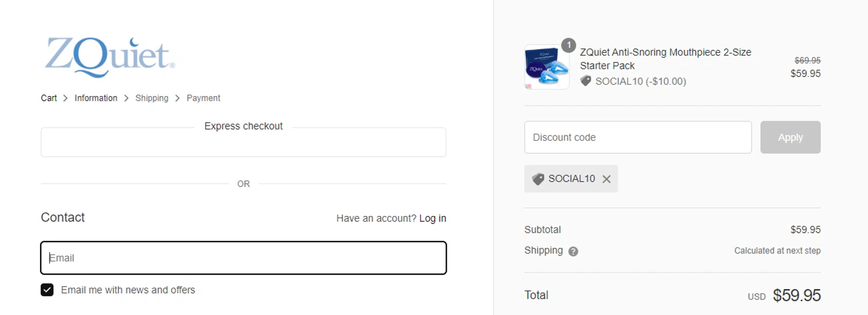Click the ZQuiet logo
The width and height of the screenshot is (868, 315).
coord(110,57)
